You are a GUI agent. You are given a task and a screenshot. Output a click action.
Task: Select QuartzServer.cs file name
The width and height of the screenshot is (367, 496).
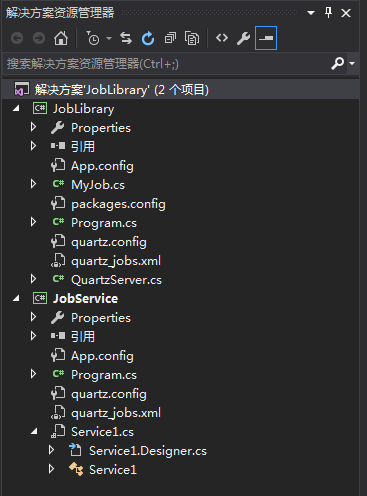pos(116,280)
